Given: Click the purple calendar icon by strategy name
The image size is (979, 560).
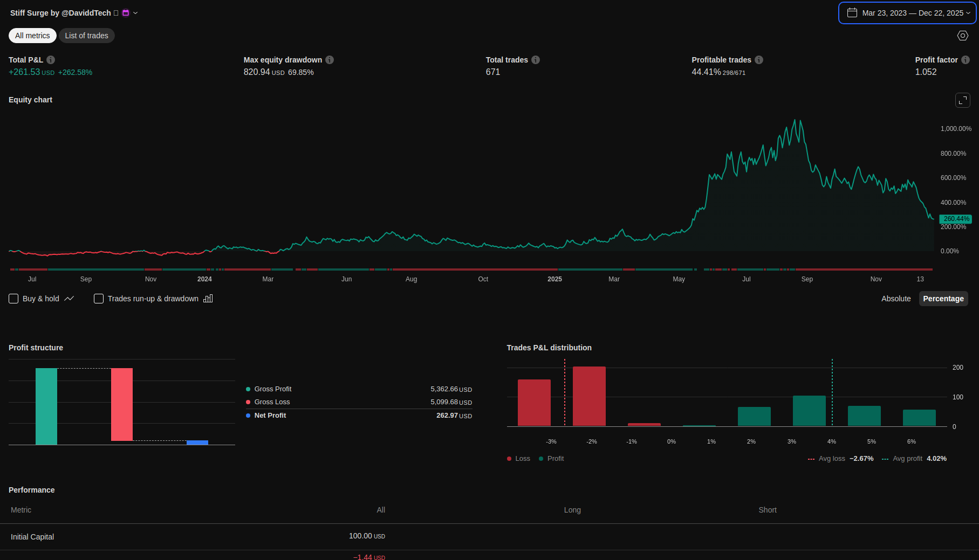Looking at the screenshot, I should pos(126,13).
